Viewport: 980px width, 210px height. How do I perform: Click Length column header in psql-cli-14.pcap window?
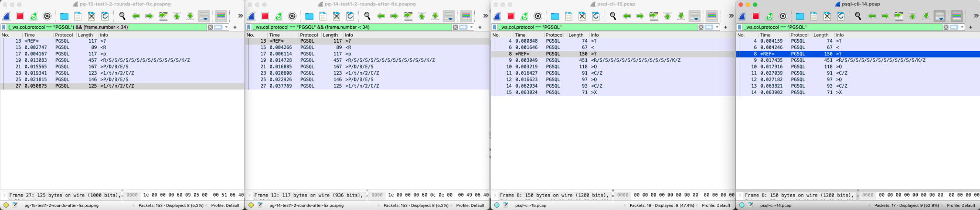821,35
